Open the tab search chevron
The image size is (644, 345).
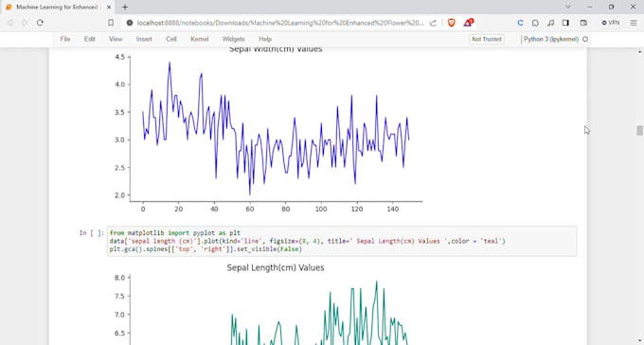(x=568, y=7)
